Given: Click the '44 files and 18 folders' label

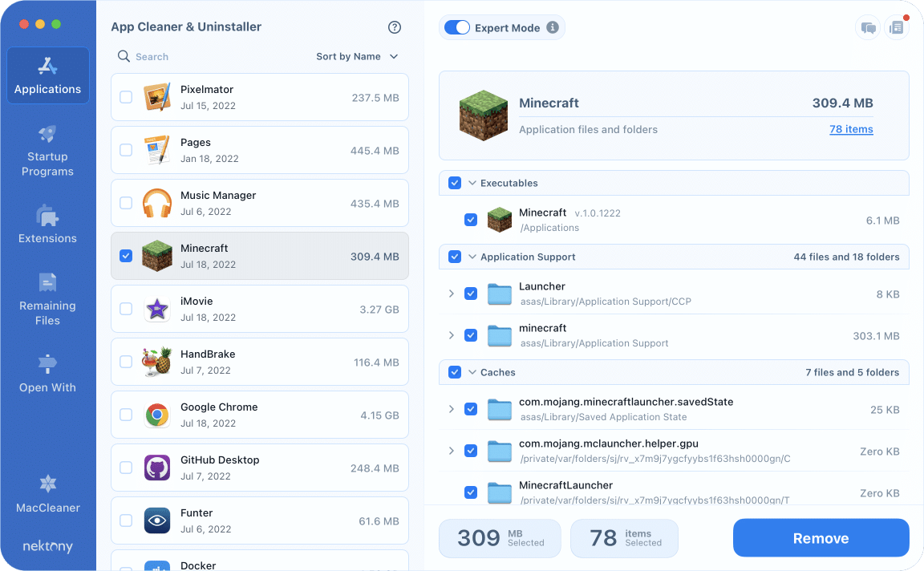Looking at the screenshot, I should click(846, 257).
